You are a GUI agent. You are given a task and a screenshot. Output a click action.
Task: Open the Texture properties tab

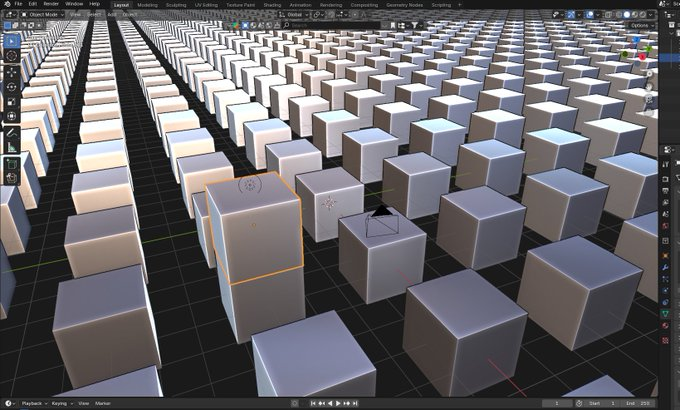(x=665, y=340)
